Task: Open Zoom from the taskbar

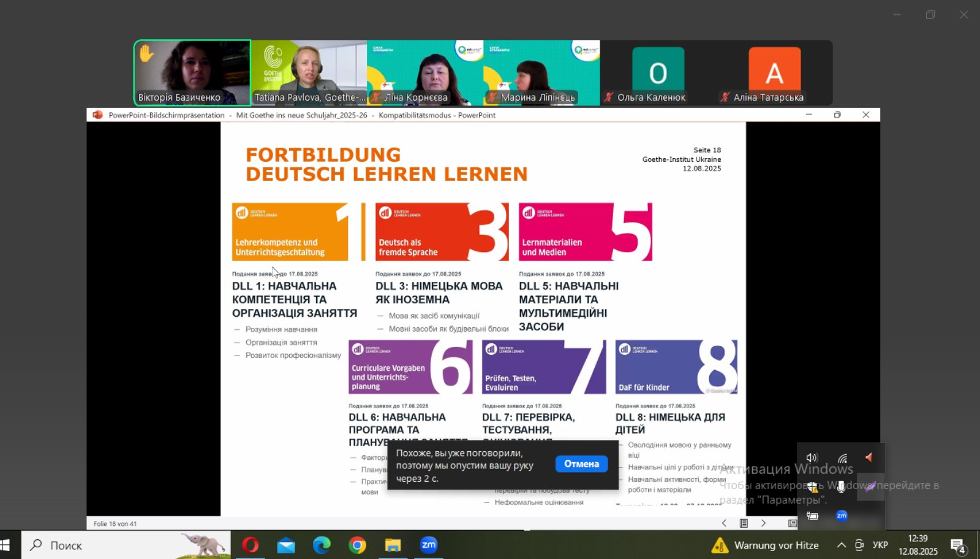Action: 429,545
